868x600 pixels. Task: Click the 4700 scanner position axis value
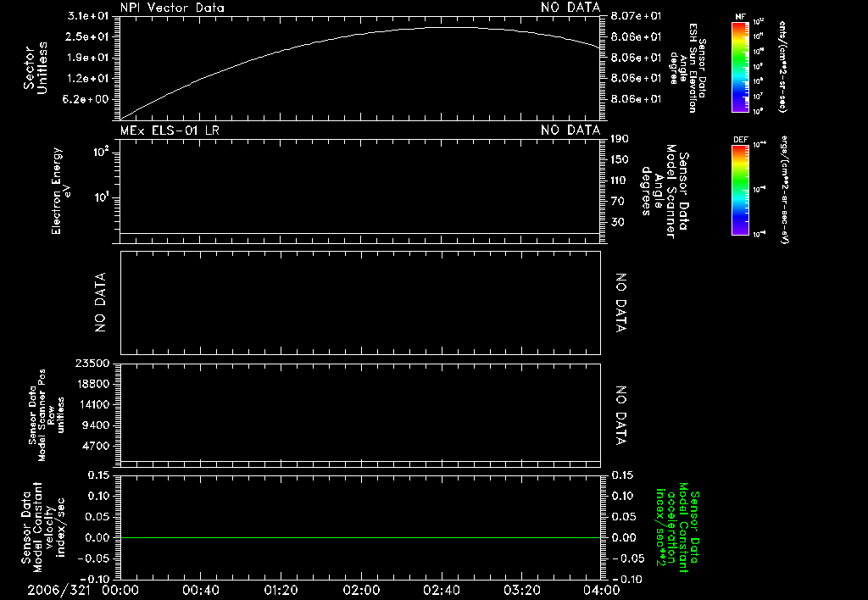click(95, 446)
